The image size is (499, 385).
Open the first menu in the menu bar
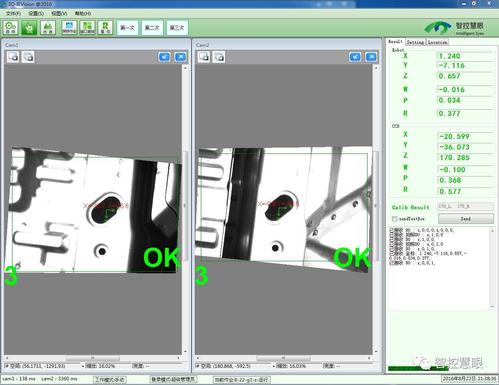(13, 13)
